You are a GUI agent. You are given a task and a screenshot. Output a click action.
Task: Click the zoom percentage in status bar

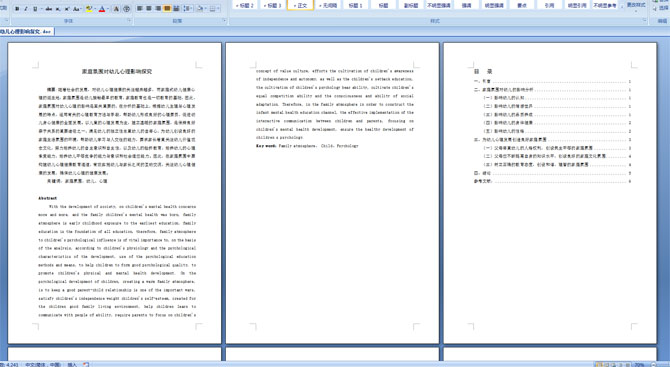pyautogui.click(x=639, y=364)
